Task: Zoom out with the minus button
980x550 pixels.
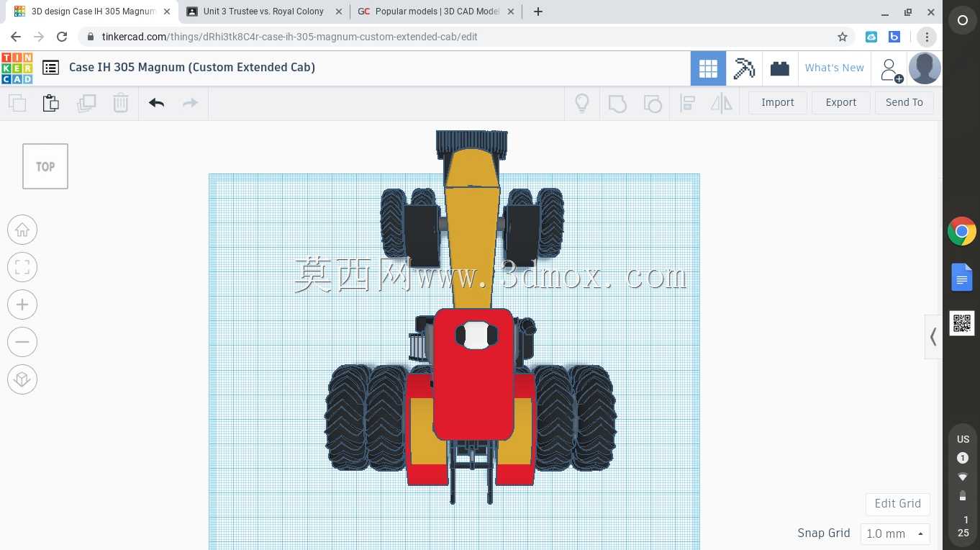Action: 22,342
